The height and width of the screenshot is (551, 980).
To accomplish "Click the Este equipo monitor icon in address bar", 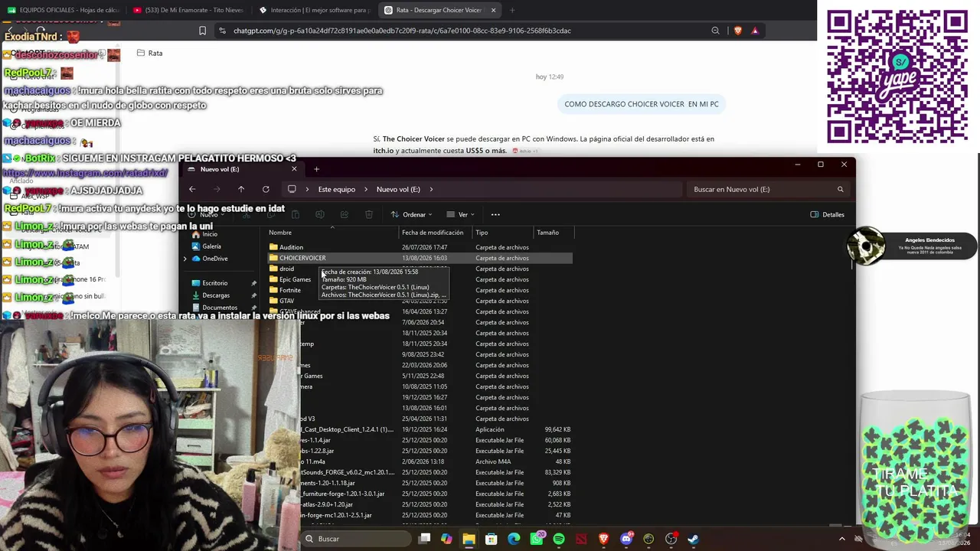I will point(292,189).
